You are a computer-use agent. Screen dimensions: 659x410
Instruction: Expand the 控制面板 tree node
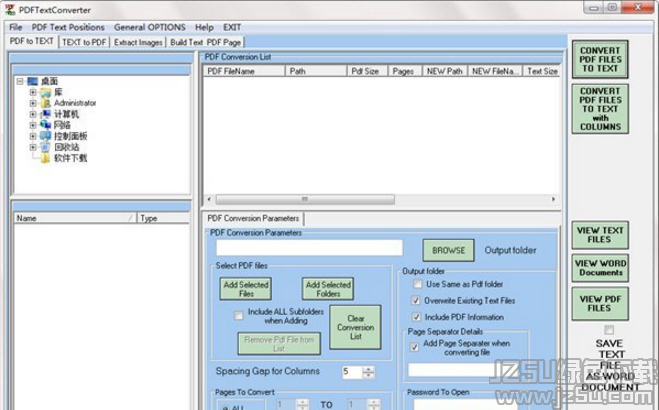click(x=33, y=136)
